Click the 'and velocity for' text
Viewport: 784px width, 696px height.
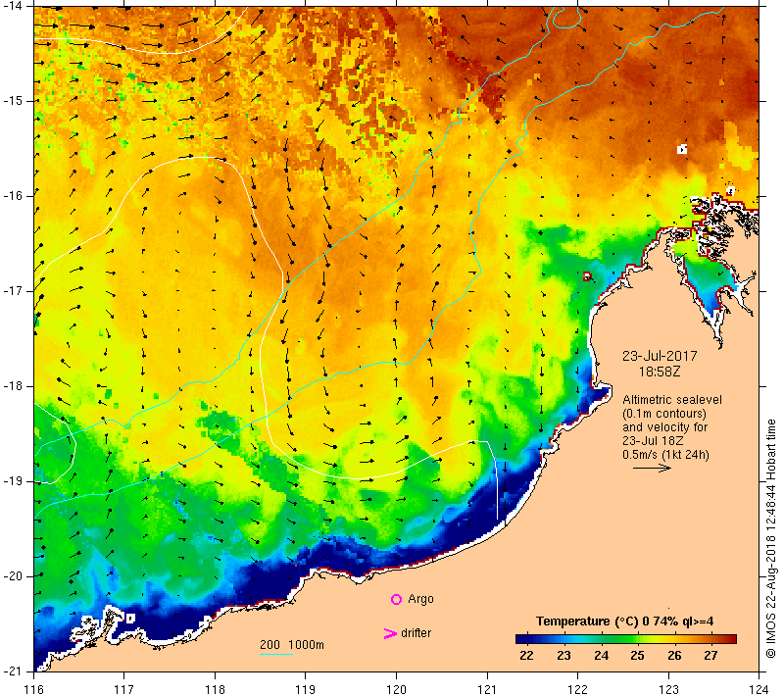(665, 427)
